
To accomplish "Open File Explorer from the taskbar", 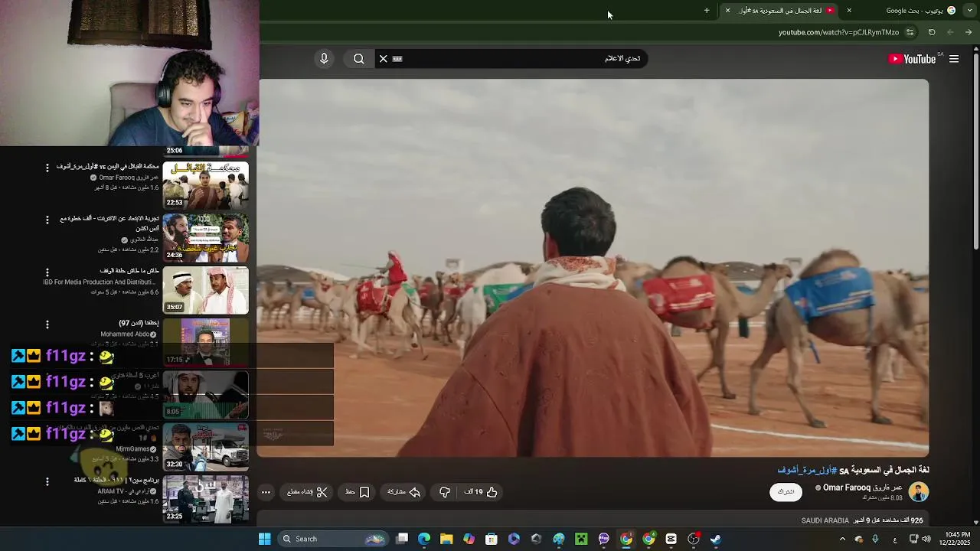I will point(446,539).
